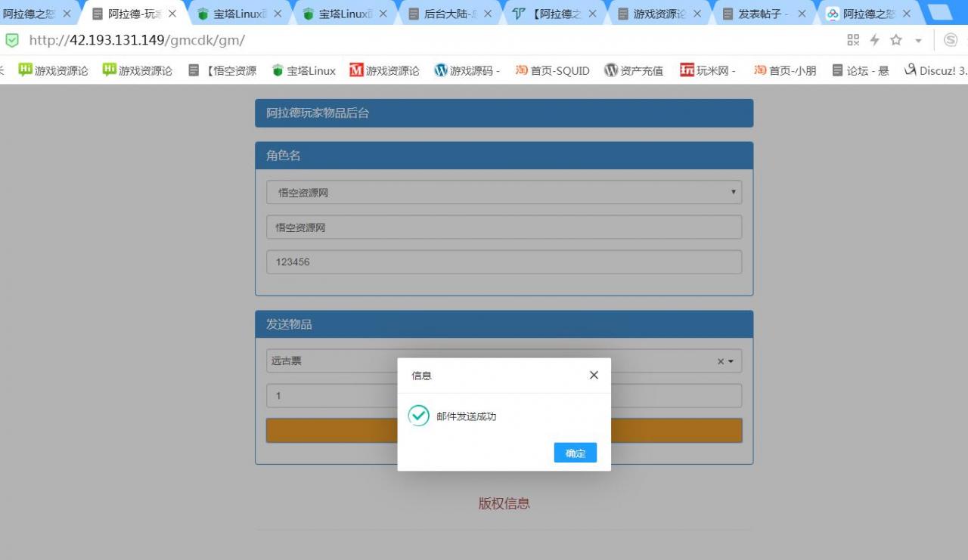Open the QR code icon in the browser toolbar

click(x=853, y=40)
